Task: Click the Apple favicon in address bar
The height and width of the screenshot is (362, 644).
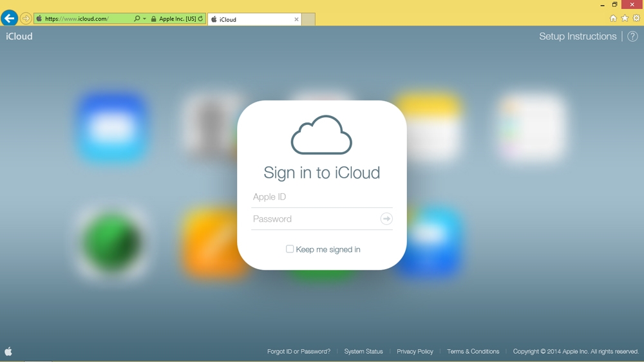Action: click(x=39, y=19)
